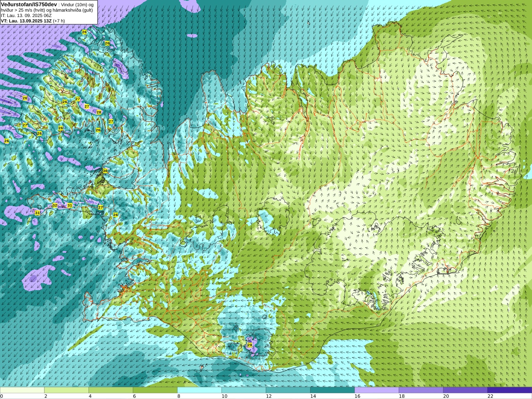Click the legend tick label 16

[357, 396]
